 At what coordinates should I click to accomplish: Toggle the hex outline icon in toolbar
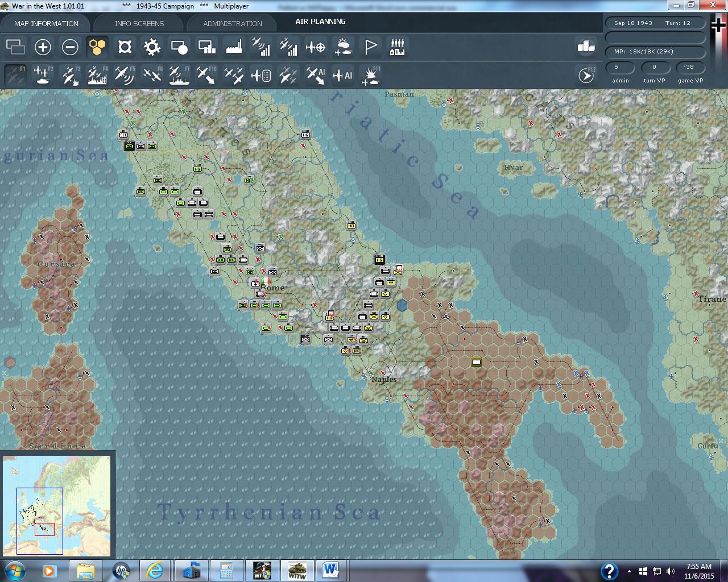tap(125, 47)
